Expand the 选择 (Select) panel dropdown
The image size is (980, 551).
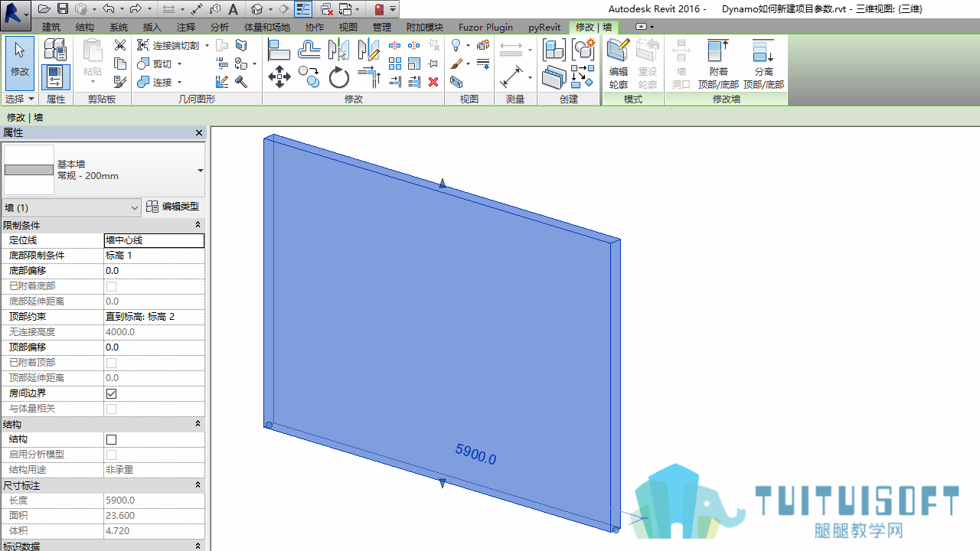point(19,99)
